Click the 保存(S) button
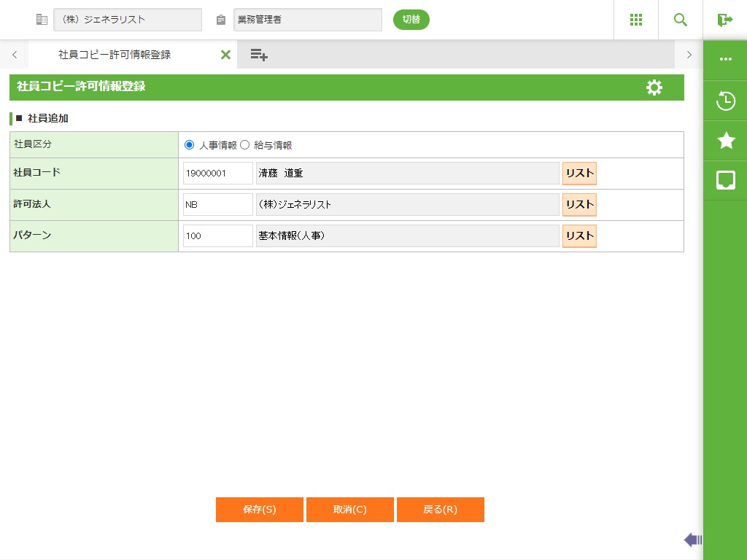 (259, 510)
